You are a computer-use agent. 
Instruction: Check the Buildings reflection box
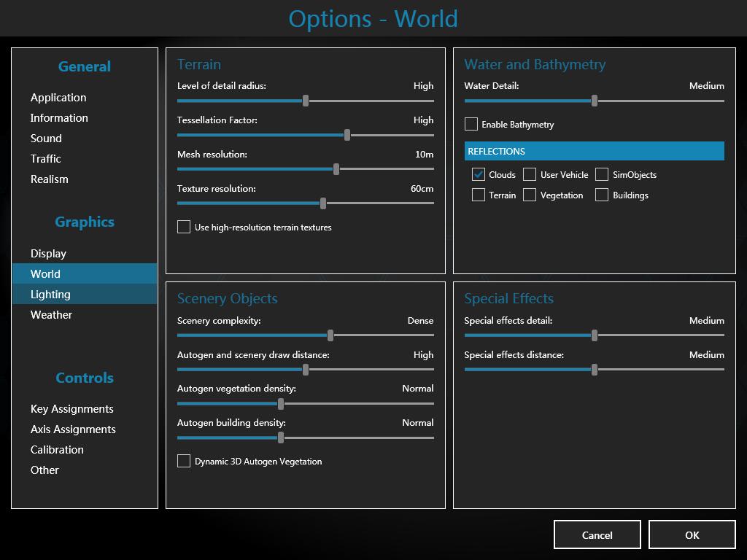tap(602, 195)
